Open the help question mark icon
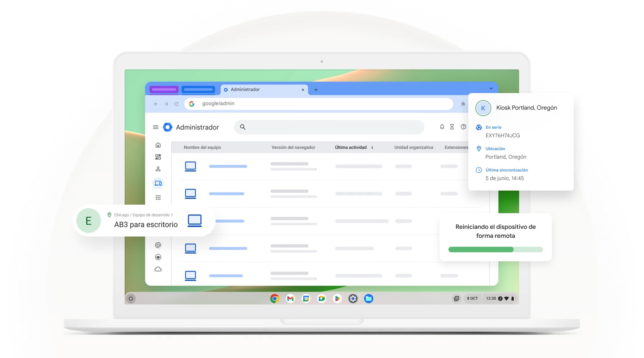 click(463, 127)
